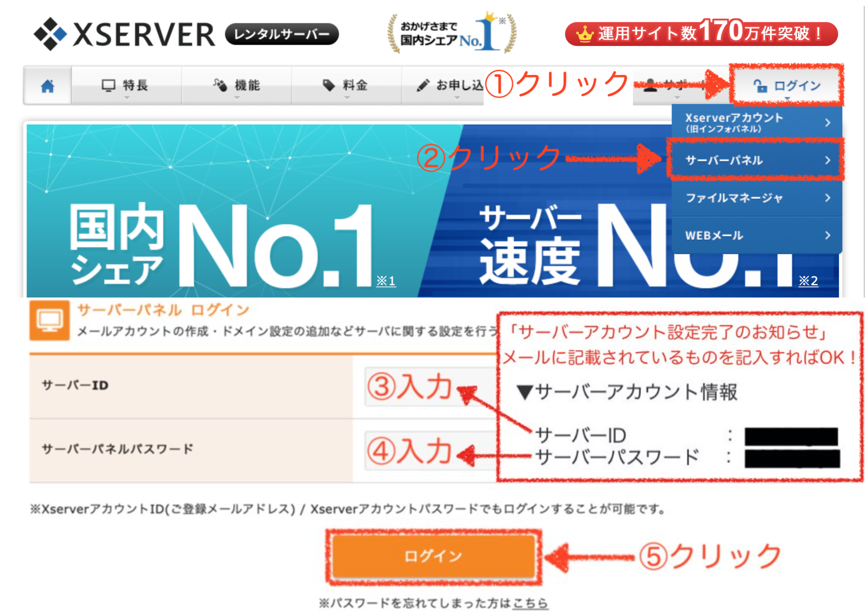Open the 特長 menu
This screenshot has height=616, width=865.
(126, 86)
